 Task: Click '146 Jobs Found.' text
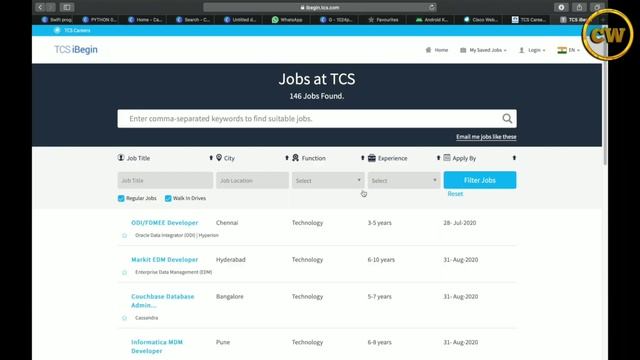pos(317,96)
